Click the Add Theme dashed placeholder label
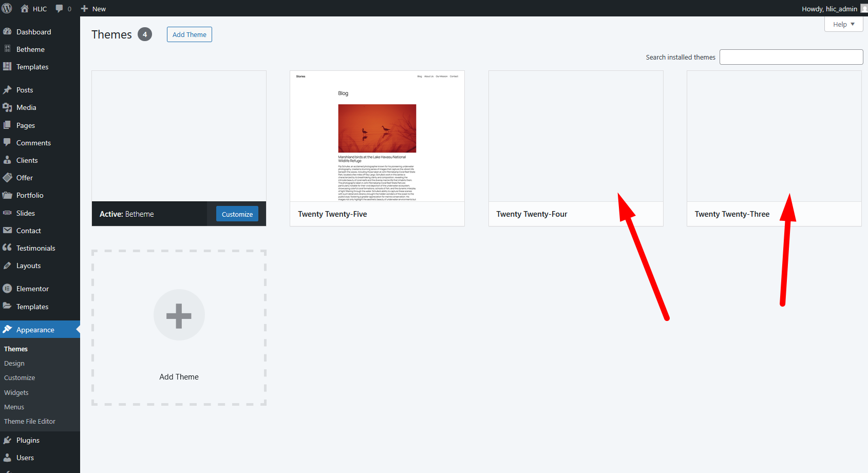Viewport: 868px width, 473px height. tap(179, 377)
